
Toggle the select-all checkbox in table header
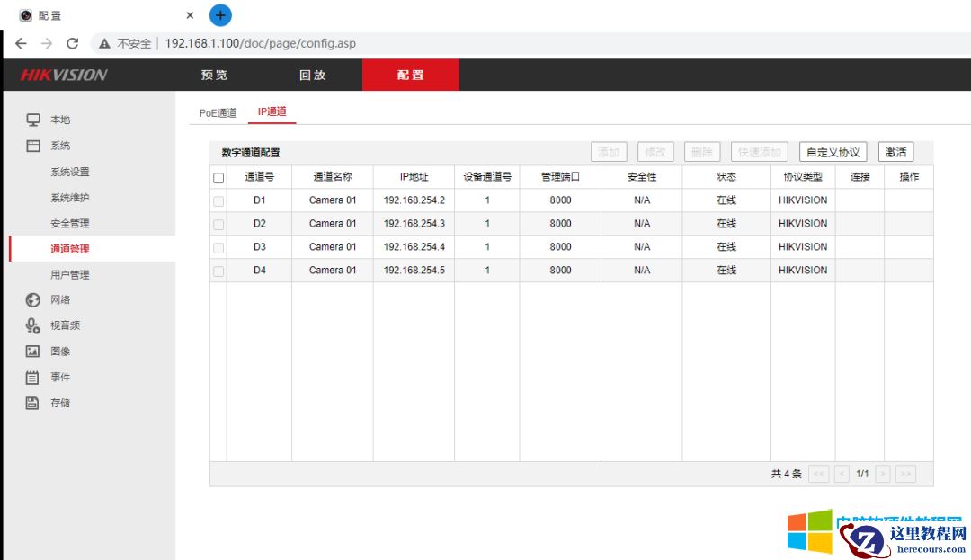218,177
